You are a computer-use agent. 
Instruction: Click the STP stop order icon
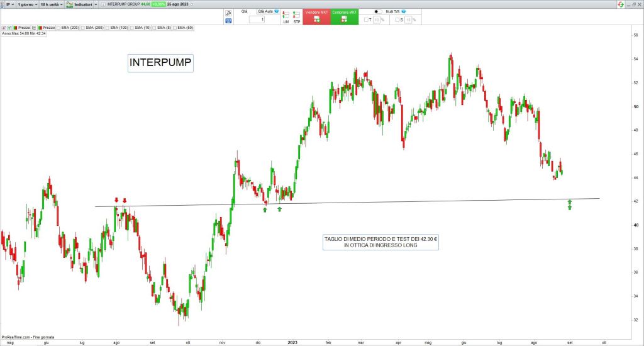tap(297, 17)
